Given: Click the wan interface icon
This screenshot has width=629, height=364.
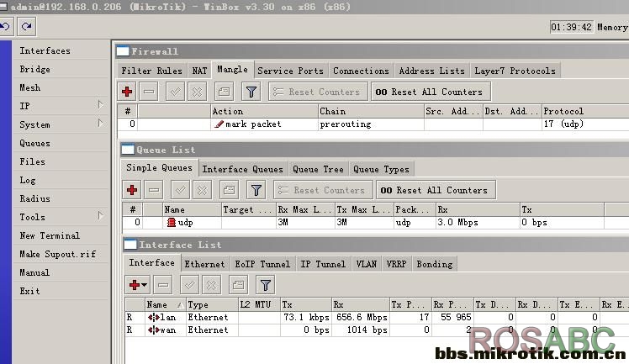Looking at the screenshot, I should click(154, 330).
